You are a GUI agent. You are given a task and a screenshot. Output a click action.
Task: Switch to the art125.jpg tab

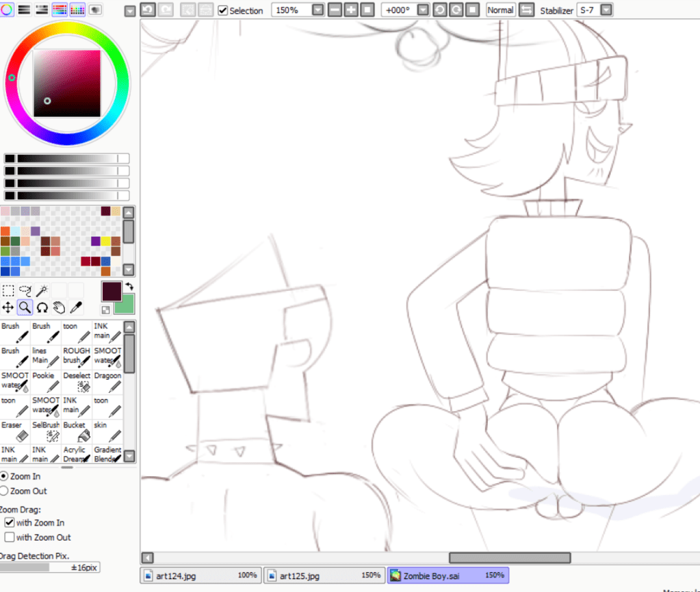tap(324, 575)
